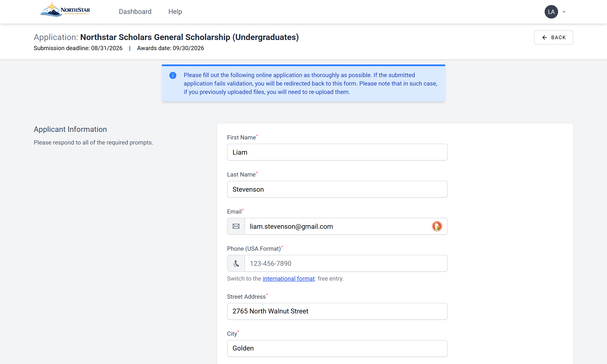607x364 pixels.
Task: Focus the First Name field containing Liam
Action: [337, 152]
